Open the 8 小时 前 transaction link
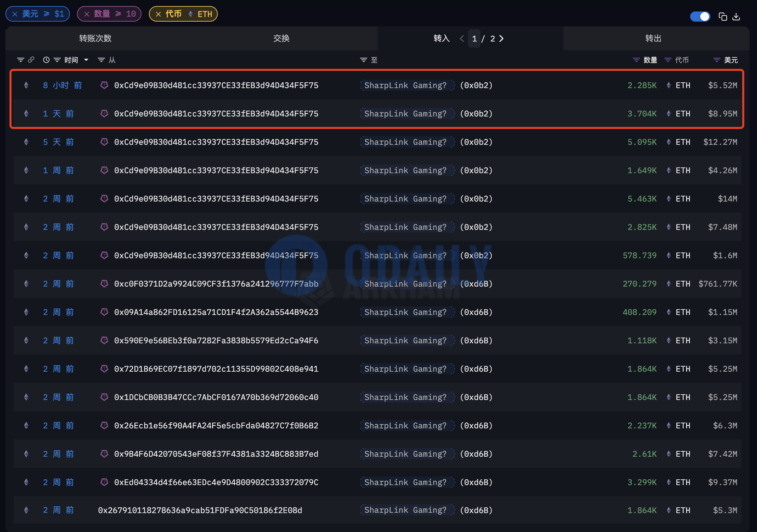This screenshot has width=757, height=532. [62, 85]
